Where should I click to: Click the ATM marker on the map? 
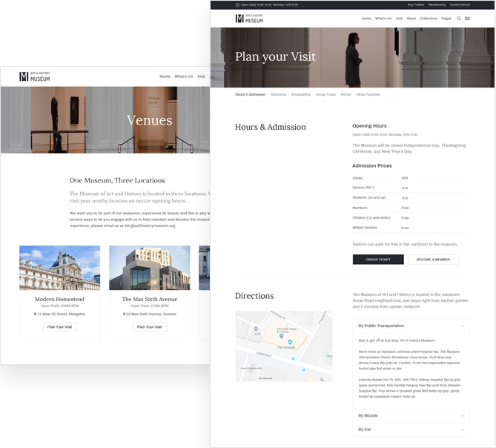tap(256, 329)
